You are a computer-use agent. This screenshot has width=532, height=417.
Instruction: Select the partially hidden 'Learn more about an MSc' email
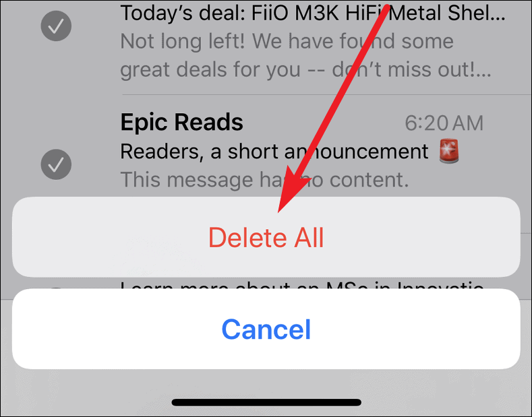tap(302, 286)
